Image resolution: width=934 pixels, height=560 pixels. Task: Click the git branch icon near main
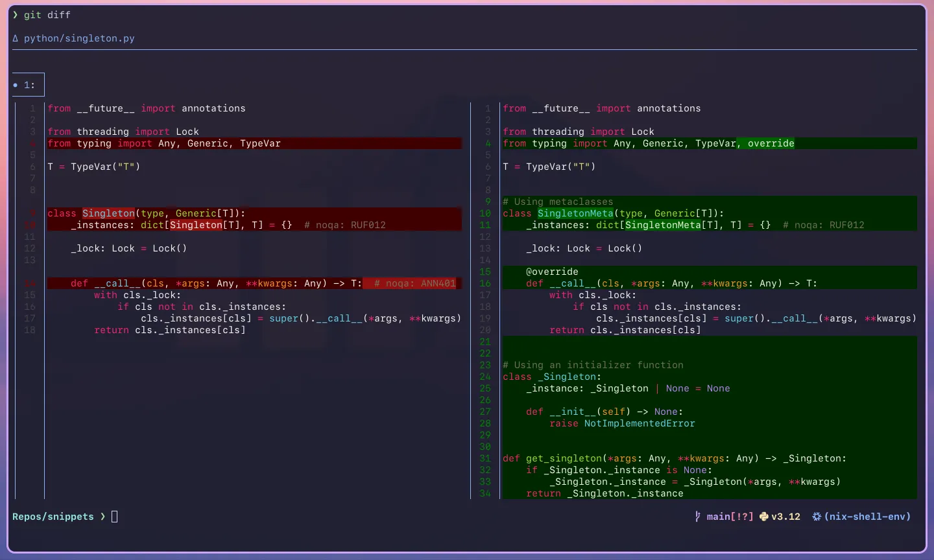697,517
